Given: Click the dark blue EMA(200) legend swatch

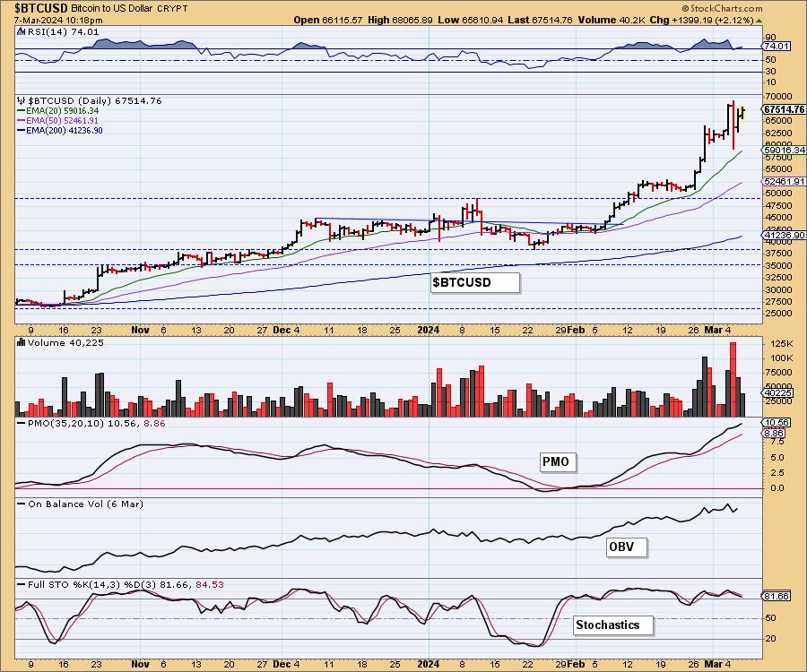Looking at the screenshot, I should (x=21, y=131).
